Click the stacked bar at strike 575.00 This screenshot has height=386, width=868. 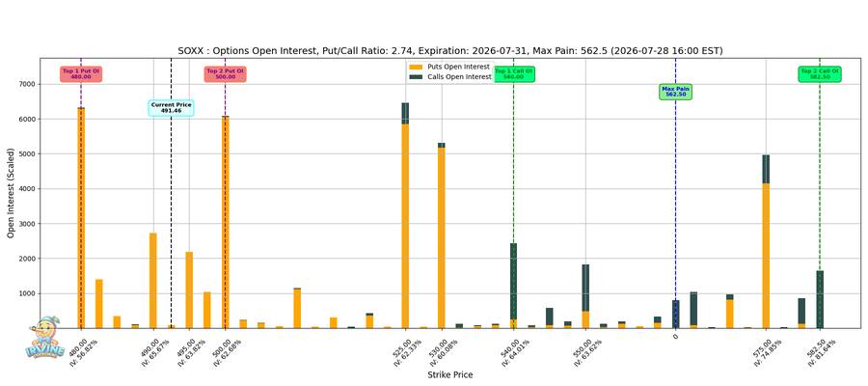766,241
